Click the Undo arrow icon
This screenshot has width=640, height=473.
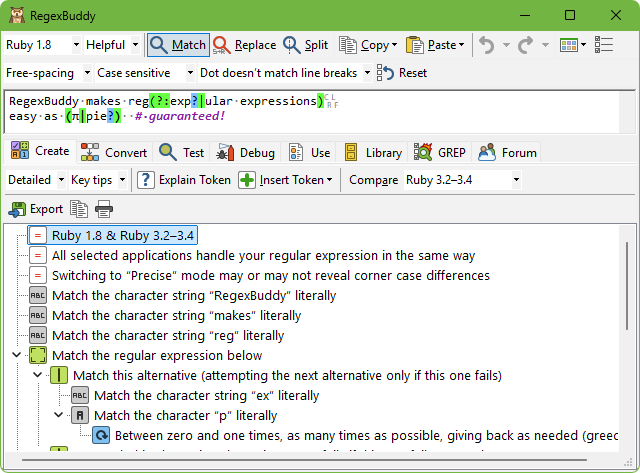click(x=487, y=45)
